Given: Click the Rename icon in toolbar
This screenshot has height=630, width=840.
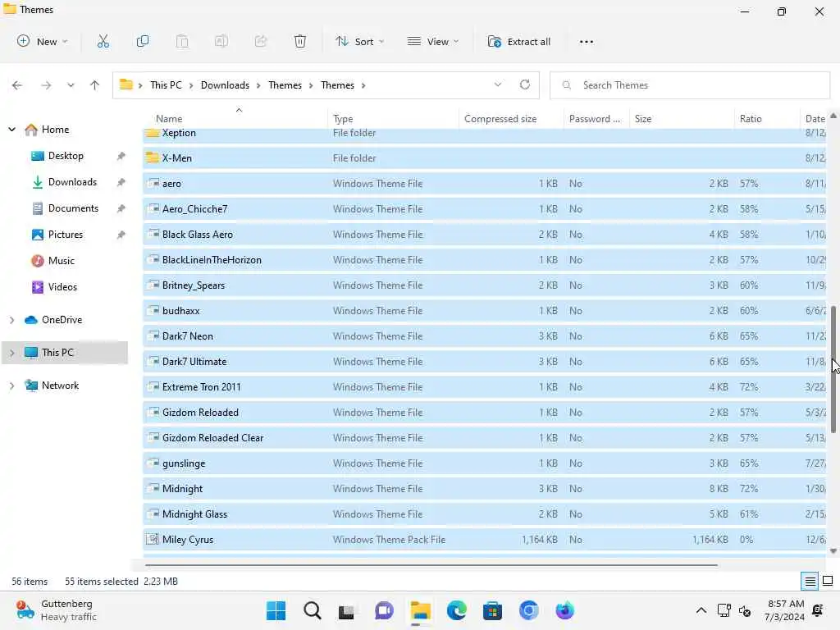Looking at the screenshot, I should [x=221, y=41].
